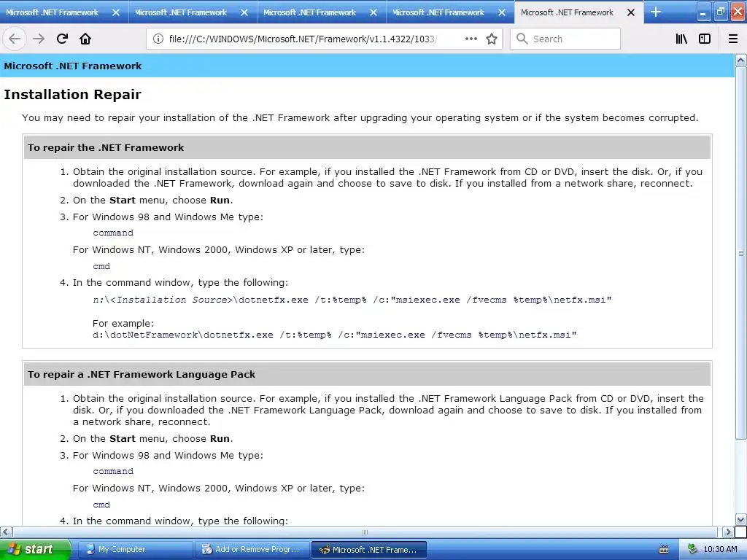Click first 'command' text under .NET Framework section
The image size is (747, 560).
point(113,233)
